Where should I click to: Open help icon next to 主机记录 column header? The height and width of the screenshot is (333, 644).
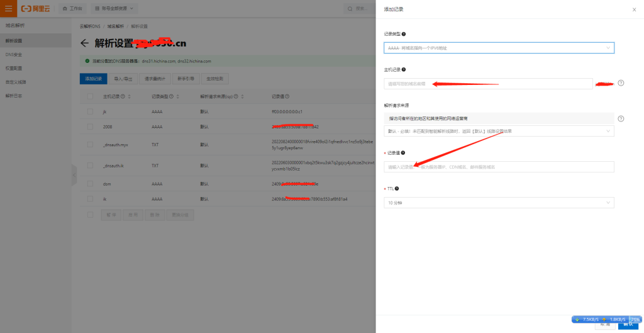point(123,96)
